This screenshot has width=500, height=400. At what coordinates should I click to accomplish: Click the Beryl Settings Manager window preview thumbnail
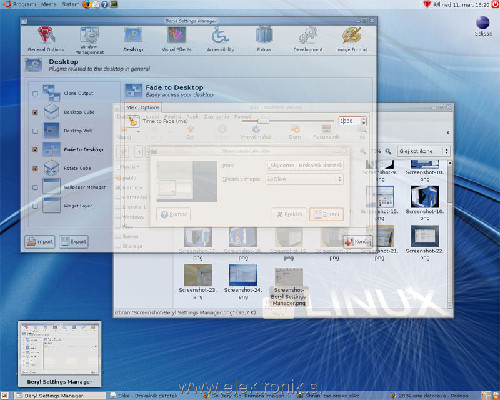point(59,354)
